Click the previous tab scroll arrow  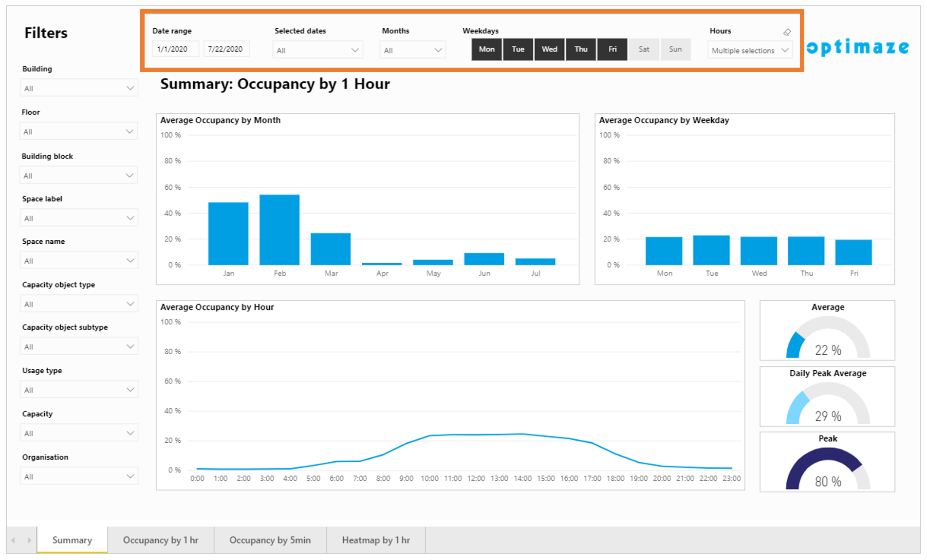13,540
